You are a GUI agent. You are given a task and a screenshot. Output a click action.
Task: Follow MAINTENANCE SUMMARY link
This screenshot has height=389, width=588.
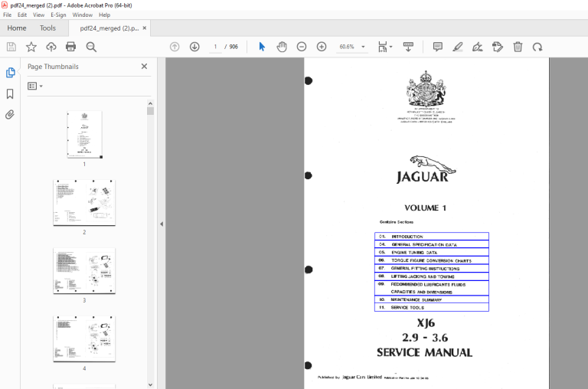pyautogui.click(x=432, y=299)
